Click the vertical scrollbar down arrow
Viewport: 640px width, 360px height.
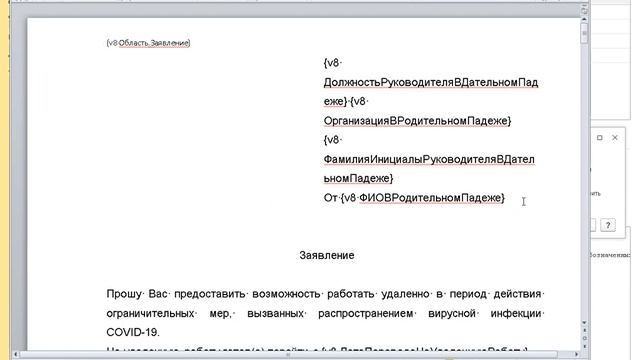pyautogui.click(x=584, y=322)
